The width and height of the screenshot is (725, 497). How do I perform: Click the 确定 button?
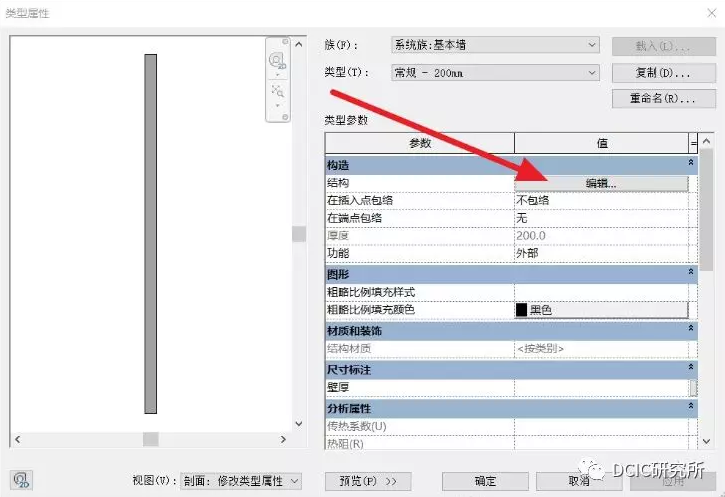[x=485, y=481]
